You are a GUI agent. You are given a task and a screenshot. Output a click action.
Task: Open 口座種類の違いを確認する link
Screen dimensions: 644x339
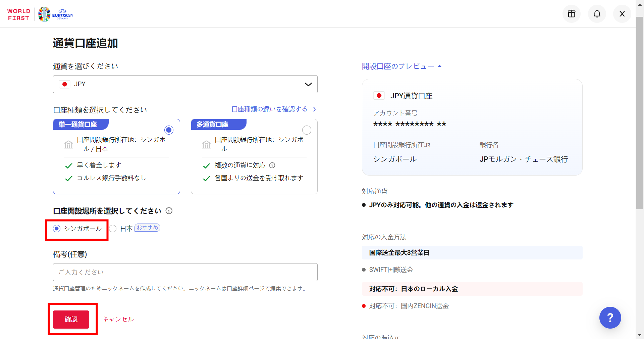[x=273, y=109]
